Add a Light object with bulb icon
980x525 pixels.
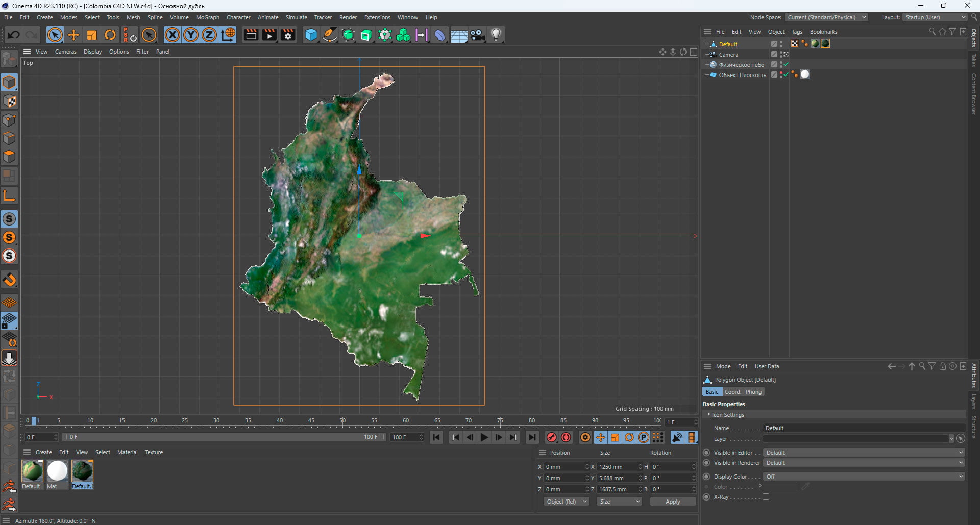point(496,35)
